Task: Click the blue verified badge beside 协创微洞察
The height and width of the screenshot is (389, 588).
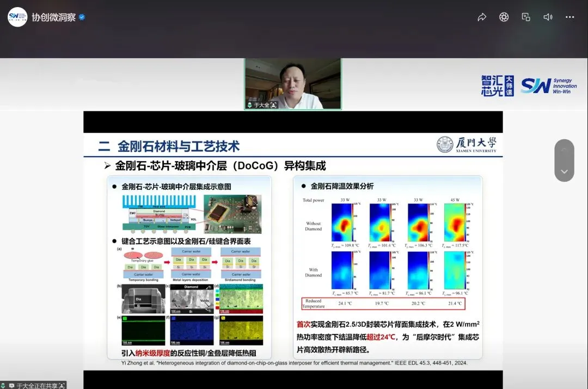Action: pos(82,17)
